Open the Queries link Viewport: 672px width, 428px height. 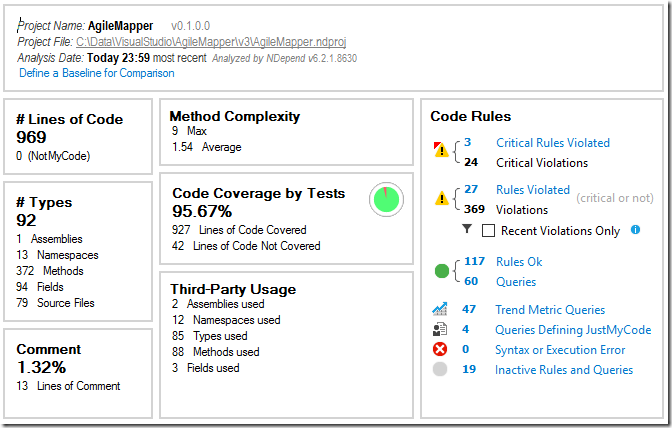click(516, 281)
